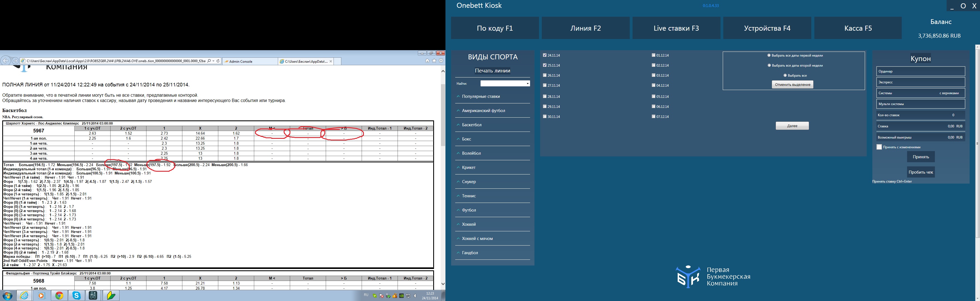
Task: Open the 'Найти' combo box dropdown
Action: tap(527, 83)
